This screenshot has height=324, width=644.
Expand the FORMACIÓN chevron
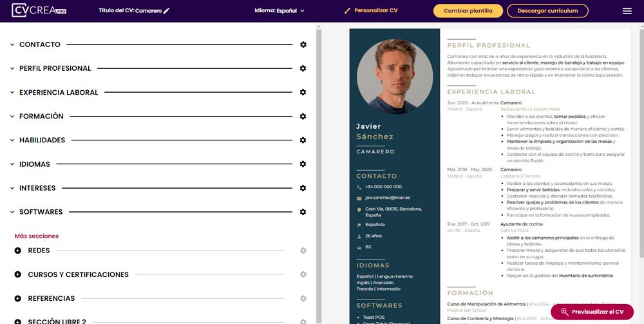(x=12, y=116)
